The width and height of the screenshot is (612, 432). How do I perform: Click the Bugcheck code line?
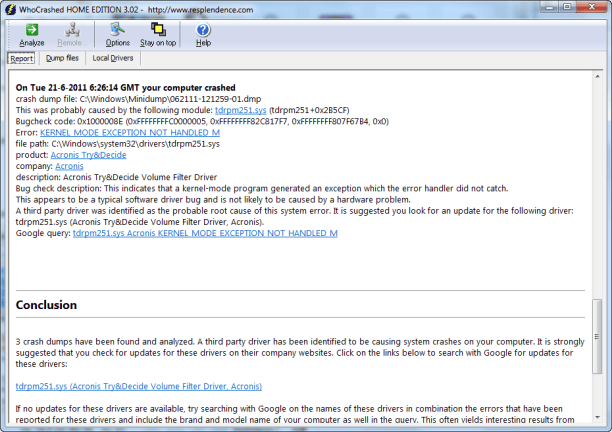pos(202,121)
